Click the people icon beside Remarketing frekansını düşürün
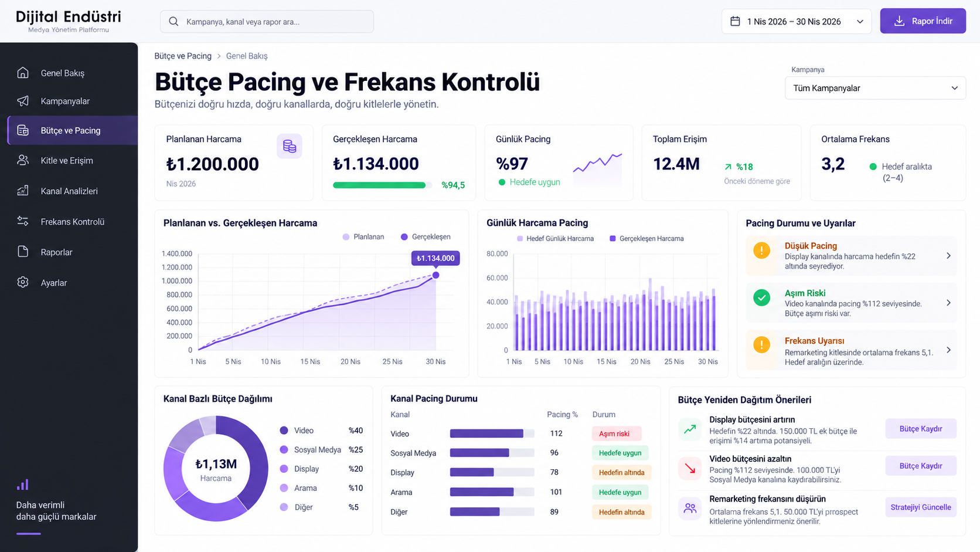 point(690,508)
